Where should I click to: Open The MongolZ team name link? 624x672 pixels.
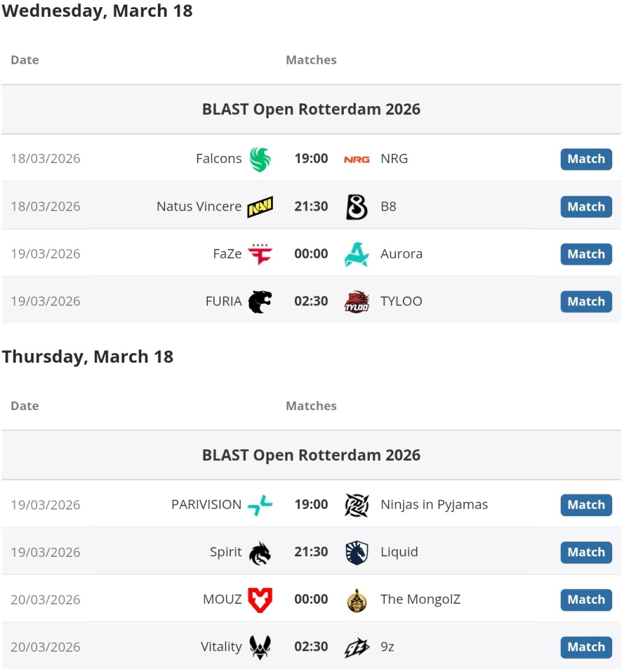(x=420, y=600)
